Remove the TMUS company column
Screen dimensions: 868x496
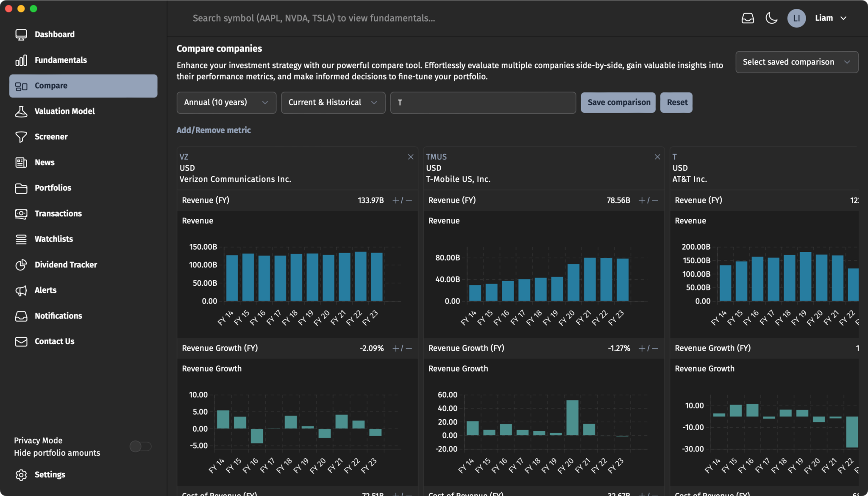pos(657,157)
